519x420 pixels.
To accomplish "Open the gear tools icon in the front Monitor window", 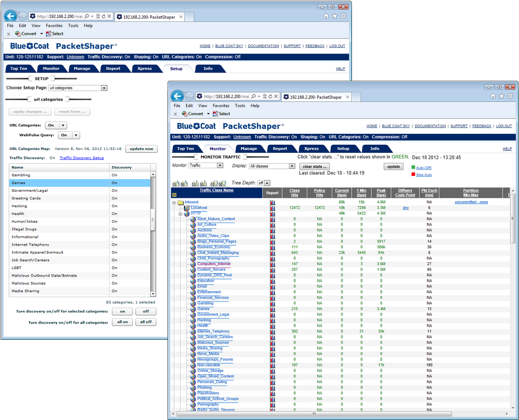I will point(510,96).
